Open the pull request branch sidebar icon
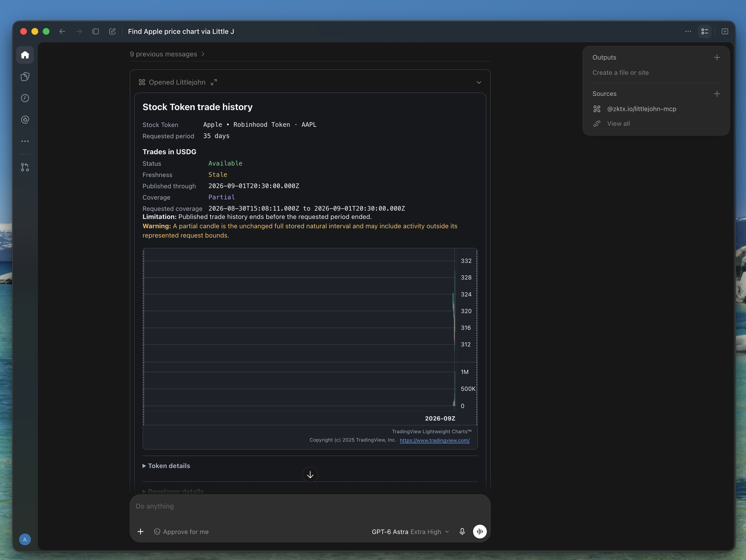 [x=25, y=167]
